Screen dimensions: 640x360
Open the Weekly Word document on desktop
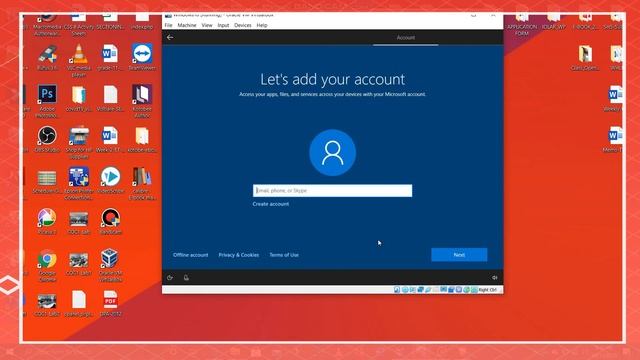612,98
